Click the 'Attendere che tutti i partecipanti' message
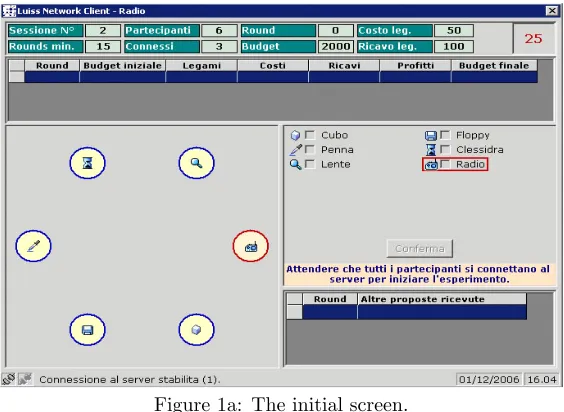 point(419,274)
